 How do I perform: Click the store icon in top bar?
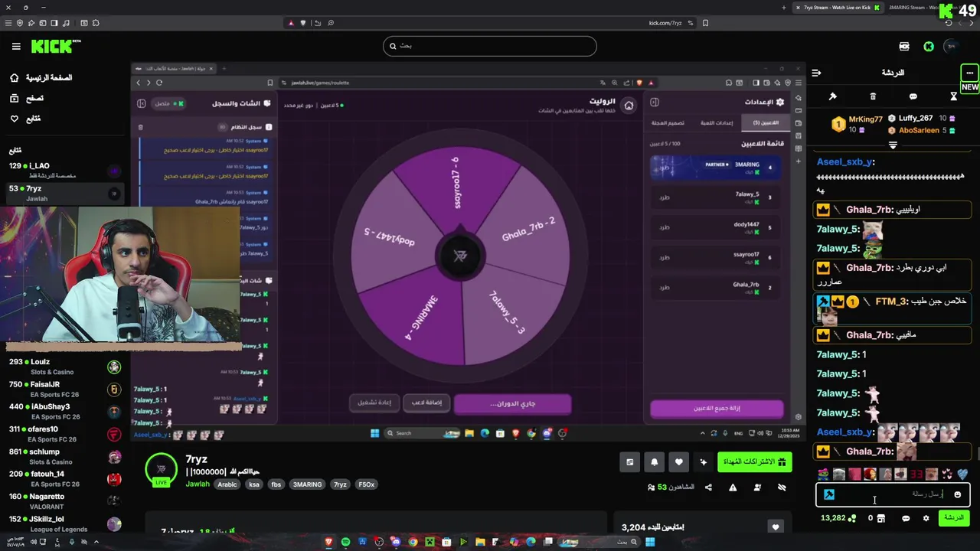pos(904,47)
